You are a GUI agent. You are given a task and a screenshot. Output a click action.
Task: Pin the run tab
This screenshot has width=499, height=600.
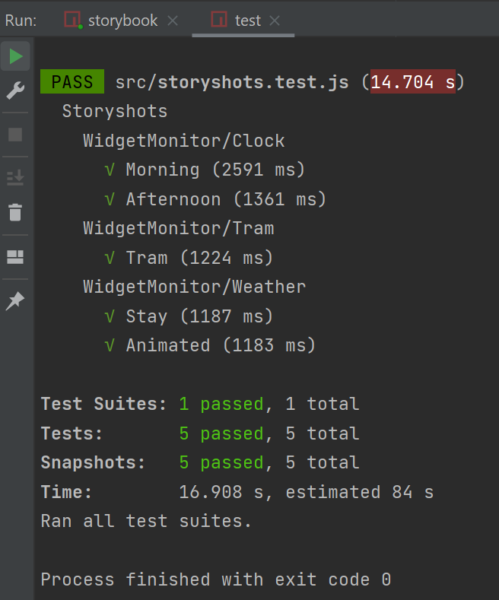15,301
